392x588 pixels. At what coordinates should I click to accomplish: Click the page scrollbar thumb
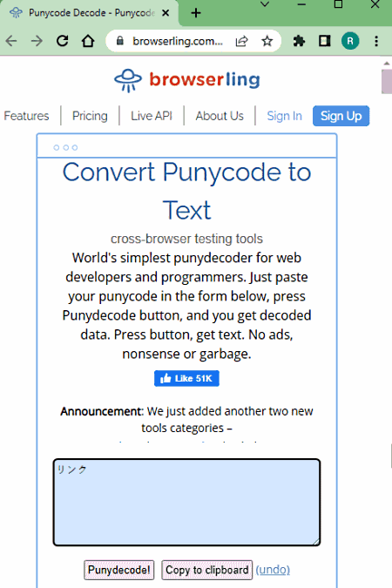(387, 81)
